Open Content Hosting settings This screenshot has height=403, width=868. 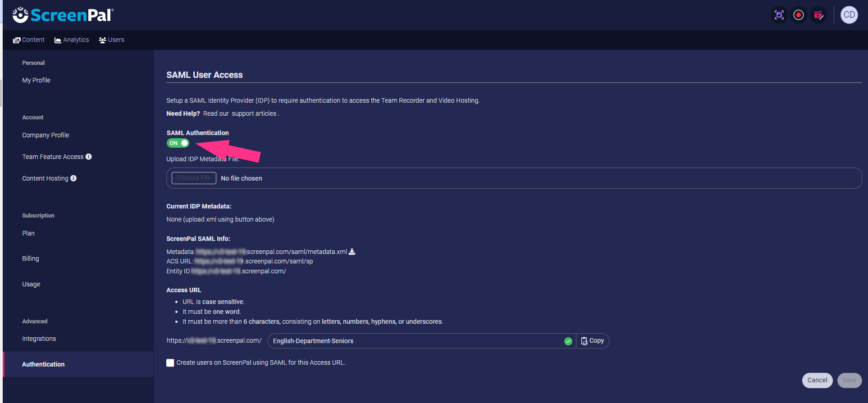(45, 178)
